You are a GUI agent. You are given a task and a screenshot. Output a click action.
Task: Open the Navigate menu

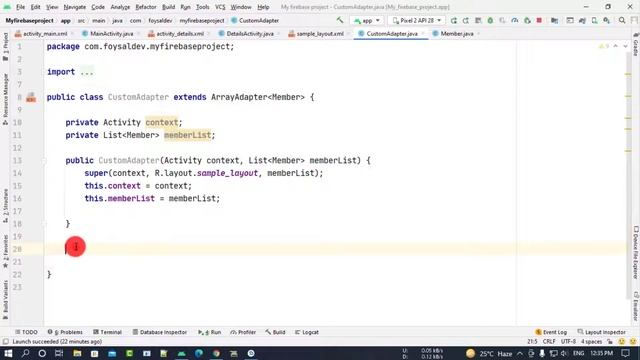(75, 7)
